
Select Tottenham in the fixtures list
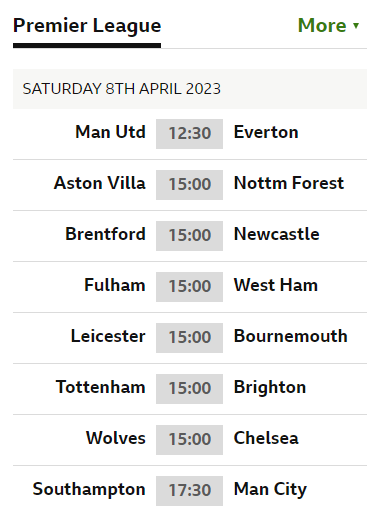click(101, 387)
